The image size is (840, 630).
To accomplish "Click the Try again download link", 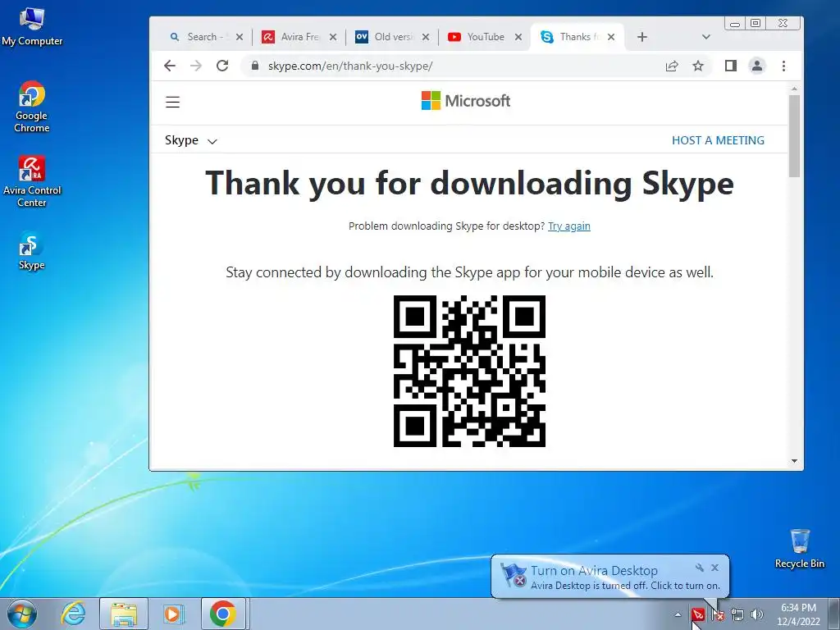I will (569, 226).
